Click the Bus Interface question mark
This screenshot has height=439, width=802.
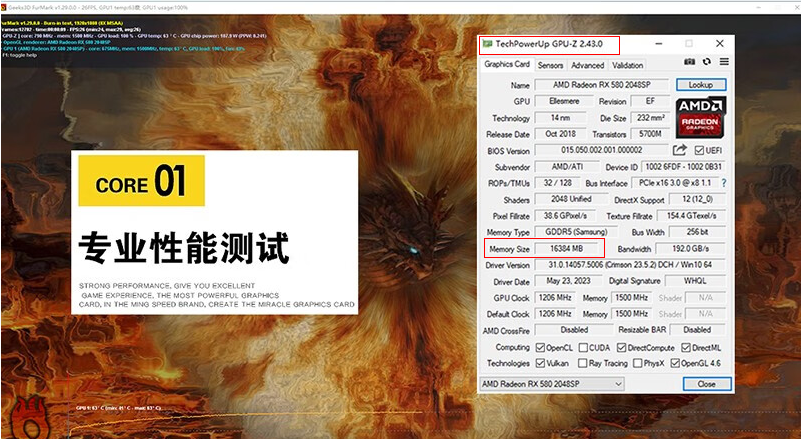724,183
